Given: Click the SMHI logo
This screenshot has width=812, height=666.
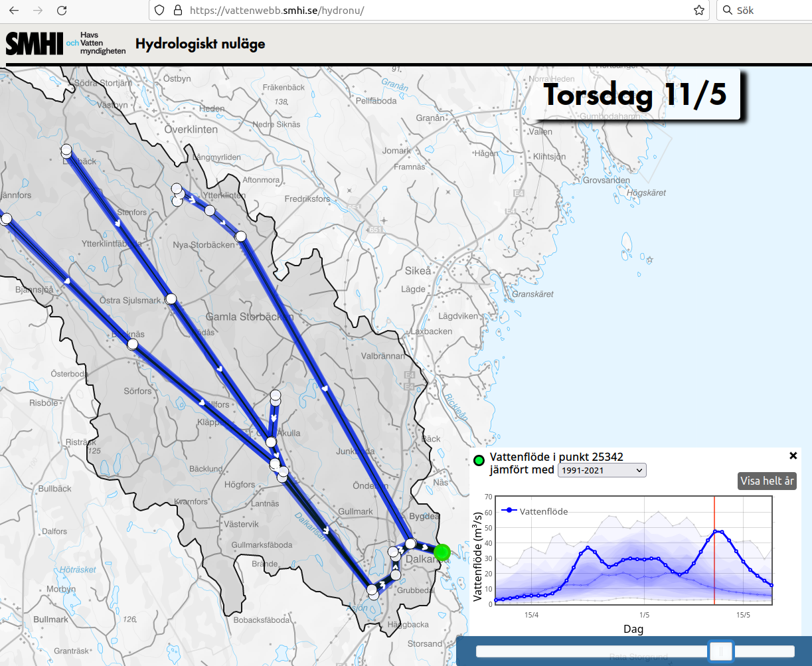Looking at the screenshot, I should tap(35, 43).
